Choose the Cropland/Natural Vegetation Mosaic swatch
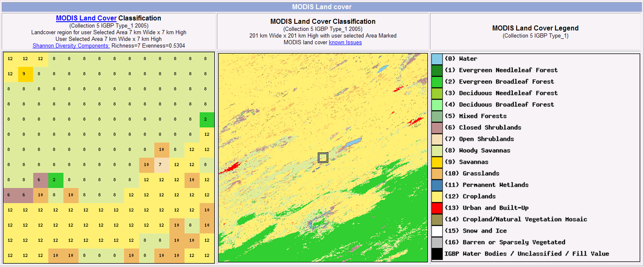Screen dimensions: 644x267 pos(437,219)
